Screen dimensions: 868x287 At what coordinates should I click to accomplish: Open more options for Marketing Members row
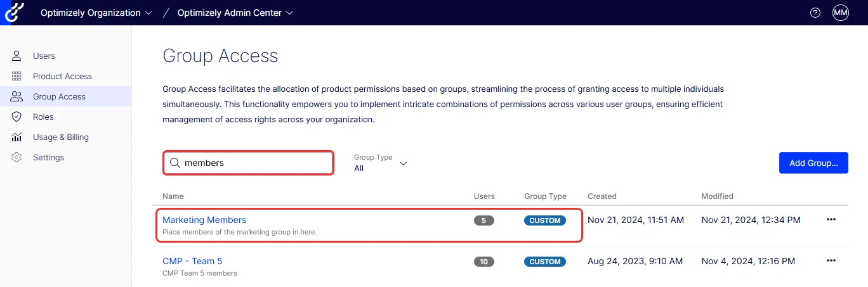click(x=831, y=220)
